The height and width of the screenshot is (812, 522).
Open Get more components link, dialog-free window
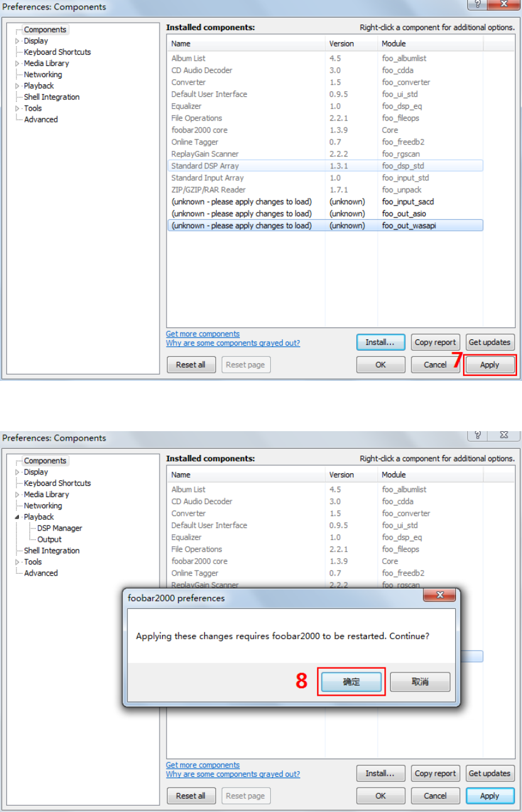[203, 334]
